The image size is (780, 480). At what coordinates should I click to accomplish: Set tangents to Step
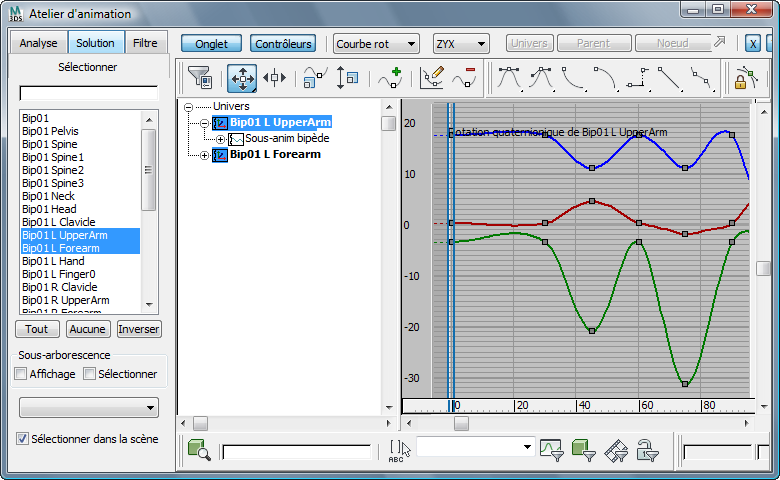click(638, 79)
